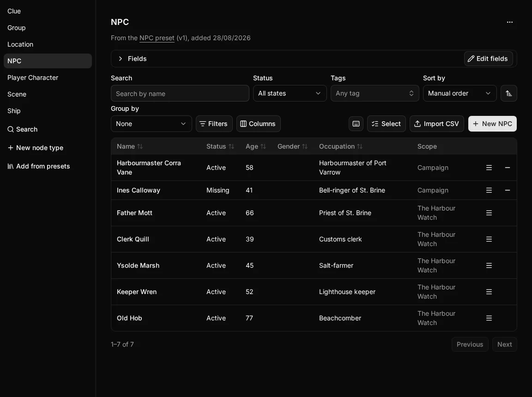Open Add from presets

[39, 166]
